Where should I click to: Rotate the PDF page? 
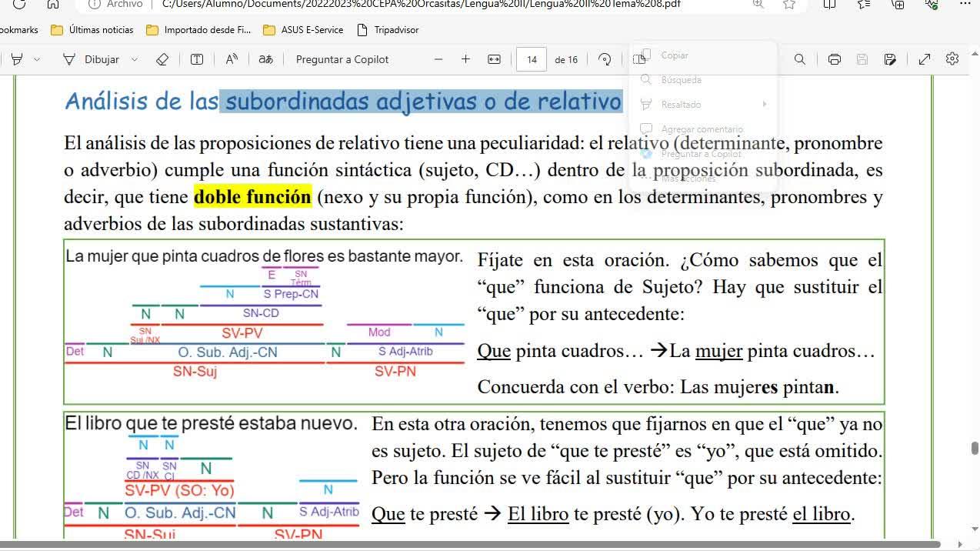point(605,59)
